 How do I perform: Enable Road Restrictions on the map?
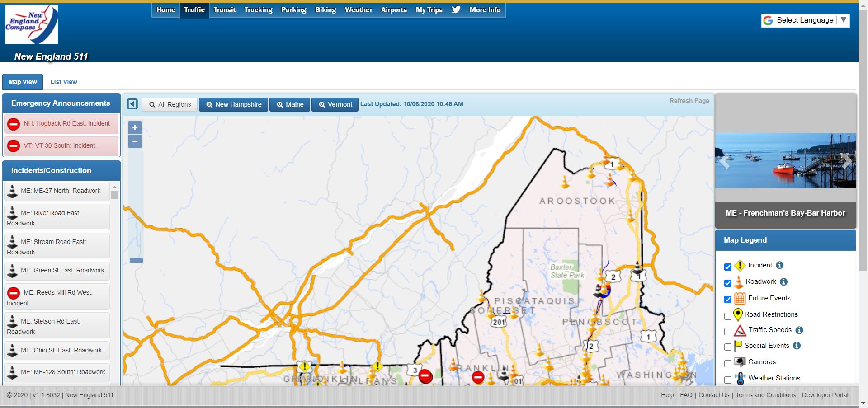click(x=728, y=316)
